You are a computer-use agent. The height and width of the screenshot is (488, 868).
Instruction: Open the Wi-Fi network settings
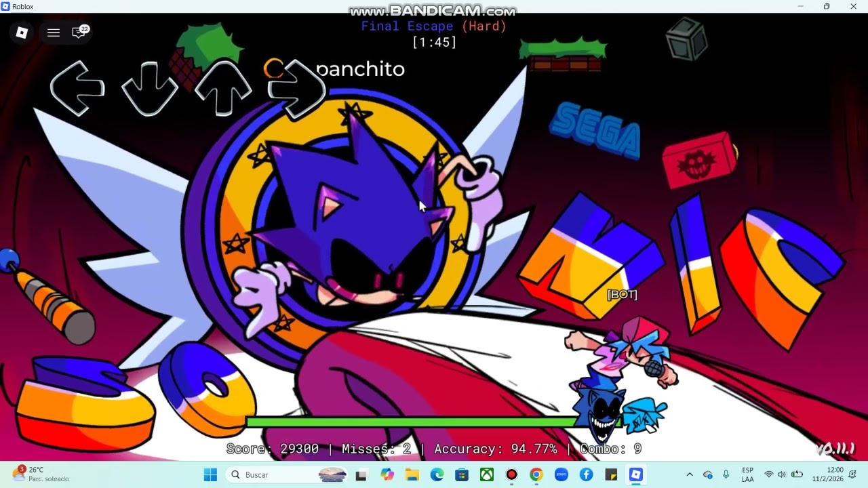pos(768,474)
